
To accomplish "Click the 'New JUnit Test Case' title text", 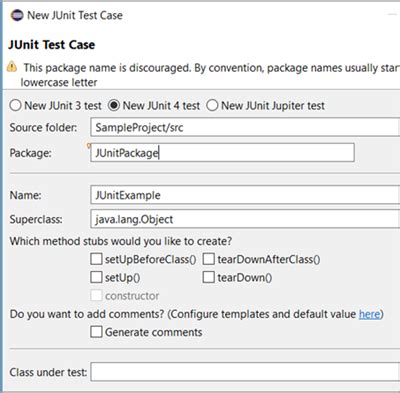I will 75,15.
